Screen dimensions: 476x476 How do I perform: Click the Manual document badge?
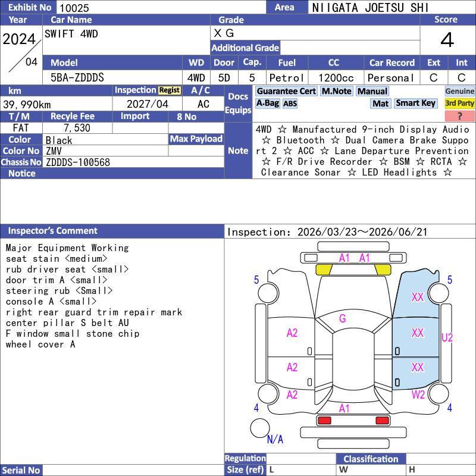(x=372, y=91)
